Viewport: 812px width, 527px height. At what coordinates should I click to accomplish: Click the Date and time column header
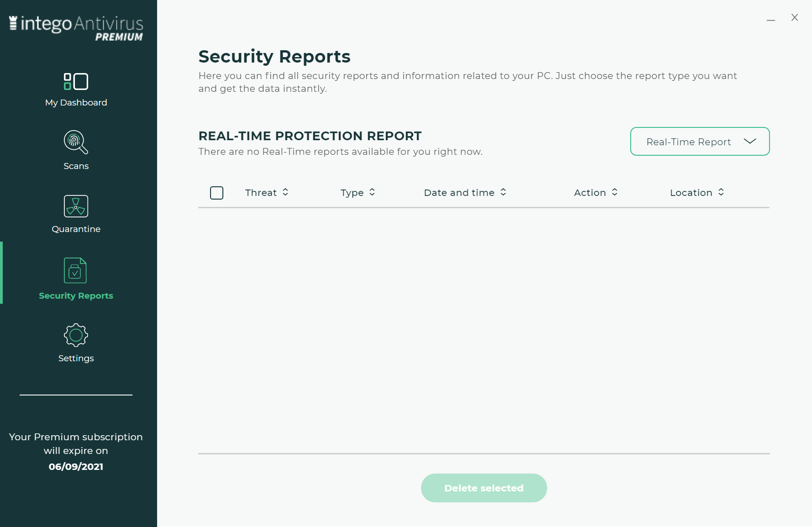coord(459,193)
